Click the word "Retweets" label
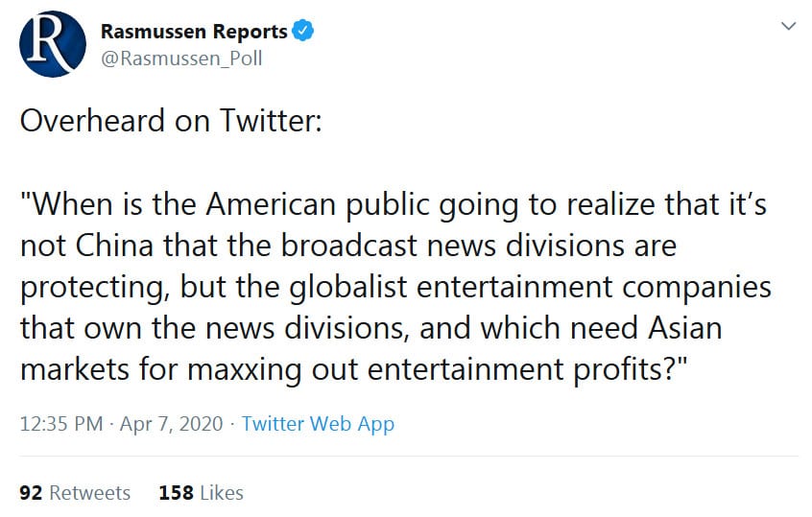 pos(89,493)
